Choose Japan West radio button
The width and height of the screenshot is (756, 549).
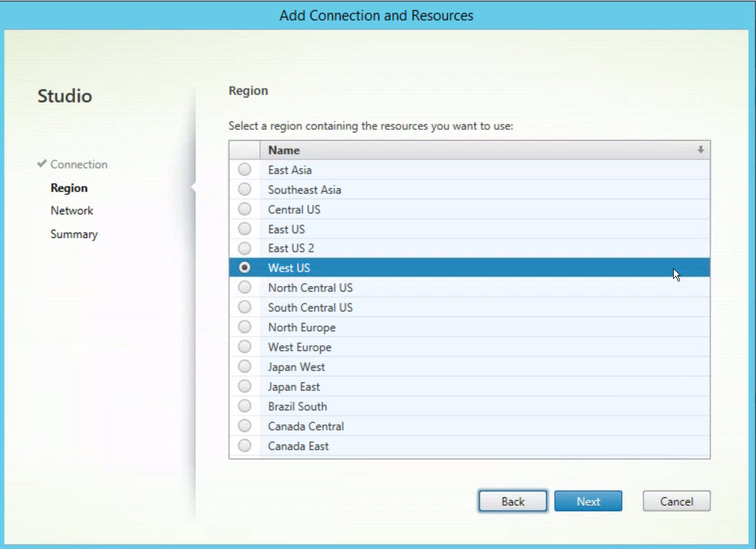tap(244, 367)
